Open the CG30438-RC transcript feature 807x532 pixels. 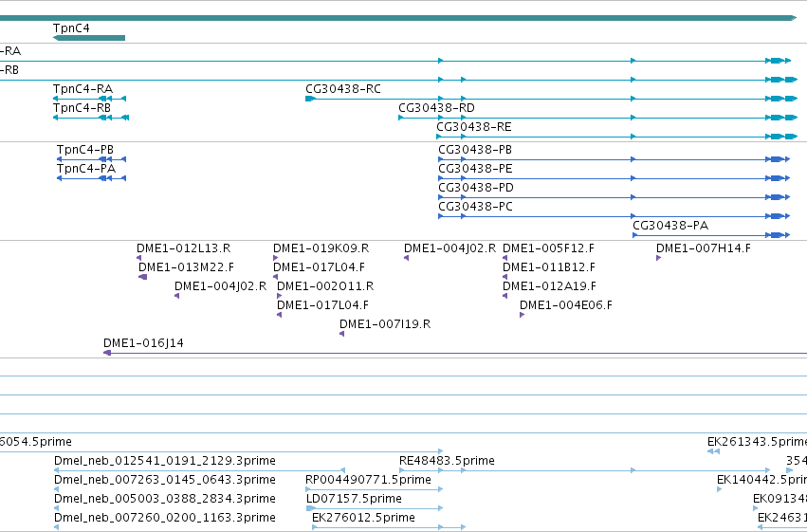pos(551,99)
